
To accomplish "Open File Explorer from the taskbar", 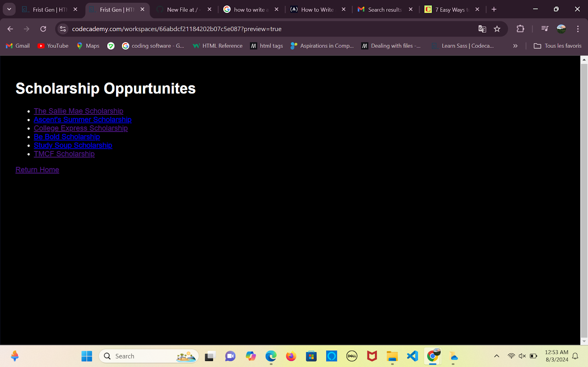I will pos(392,356).
